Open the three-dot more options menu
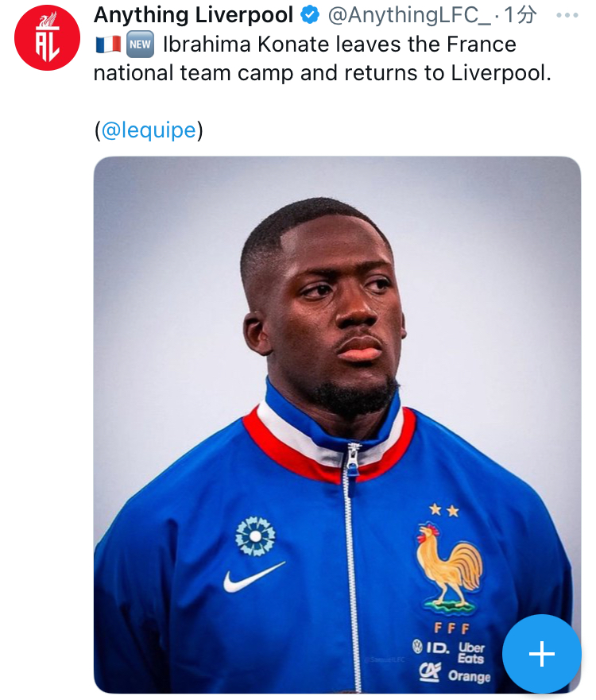Viewport: 596px width, 700px height. point(567,15)
